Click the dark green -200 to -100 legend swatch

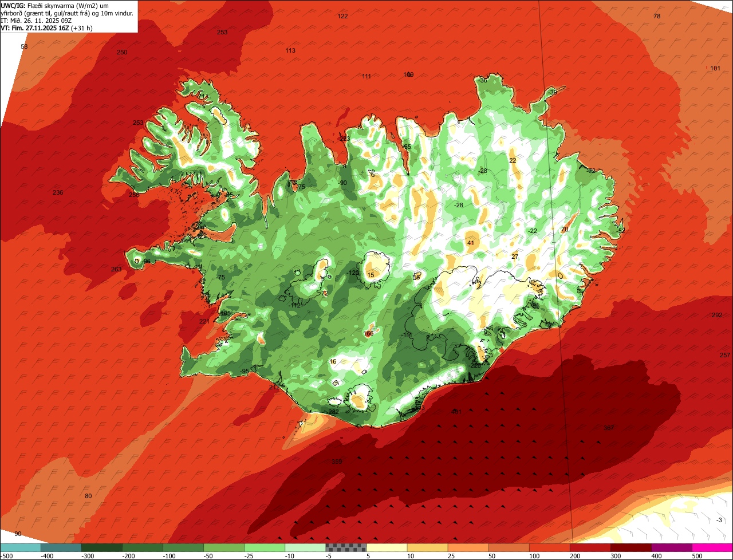click(x=143, y=547)
